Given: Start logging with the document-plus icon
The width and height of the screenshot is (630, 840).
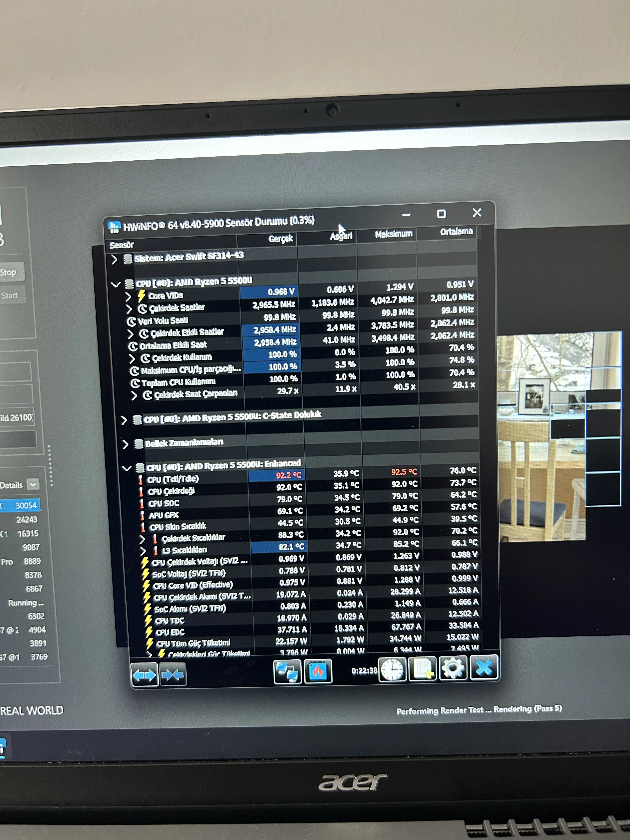Looking at the screenshot, I should [423, 669].
